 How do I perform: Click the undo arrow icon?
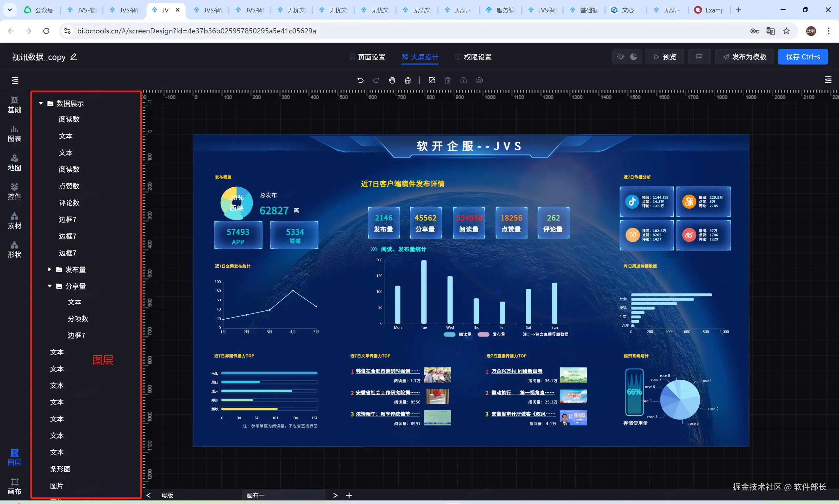point(360,80)
